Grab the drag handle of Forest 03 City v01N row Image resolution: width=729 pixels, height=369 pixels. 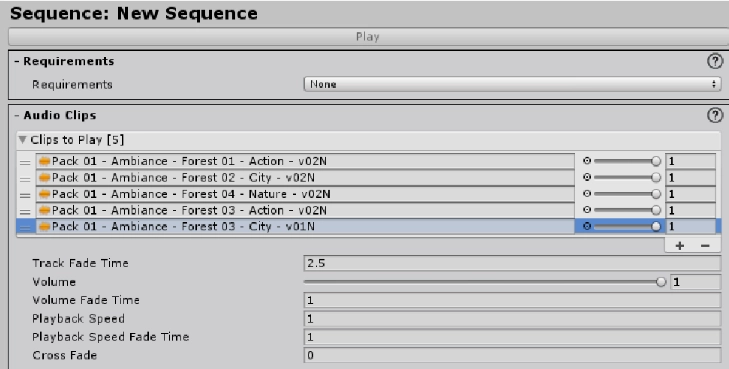pos(25,227)
